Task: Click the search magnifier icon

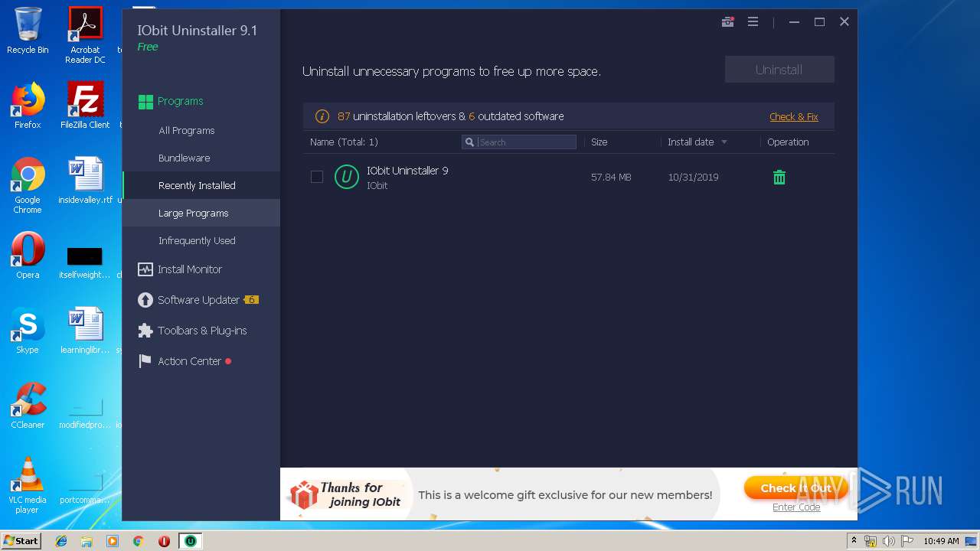Action: coord(469,142)
